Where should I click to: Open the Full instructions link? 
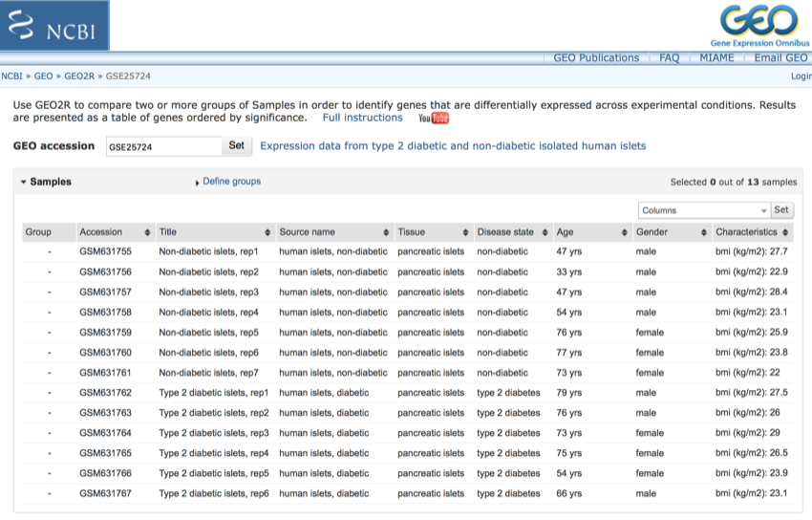362,118
